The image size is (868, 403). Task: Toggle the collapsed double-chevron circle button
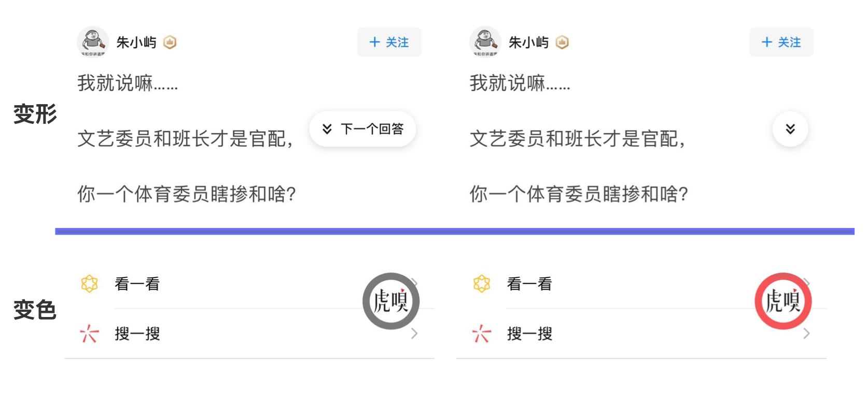point(790,129)
